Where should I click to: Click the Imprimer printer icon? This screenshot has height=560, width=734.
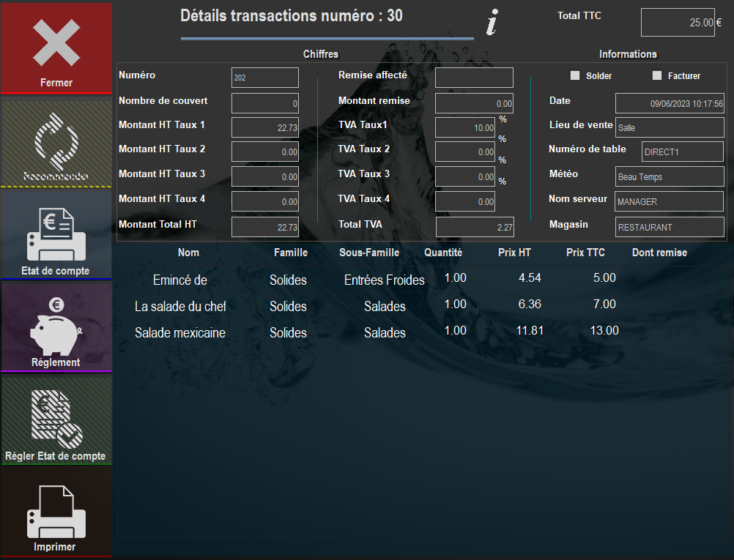pyautogui.click(x=56, y=512)
